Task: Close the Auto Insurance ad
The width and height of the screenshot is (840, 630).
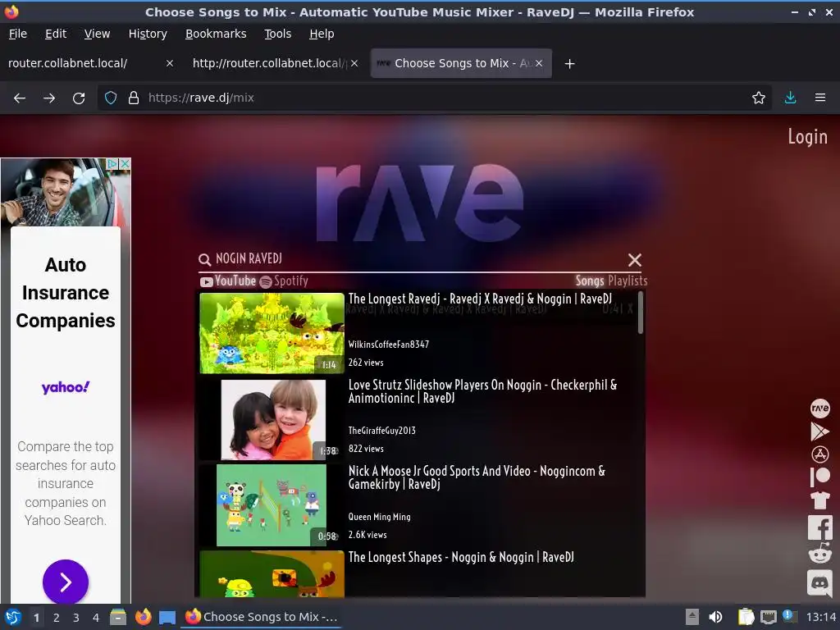Action: (125, 164)
